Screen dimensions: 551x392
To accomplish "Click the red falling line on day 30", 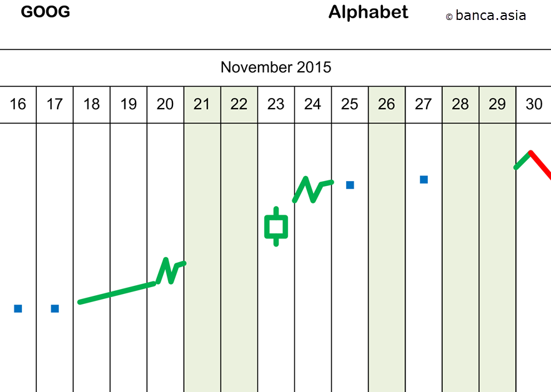I will 541,165.
